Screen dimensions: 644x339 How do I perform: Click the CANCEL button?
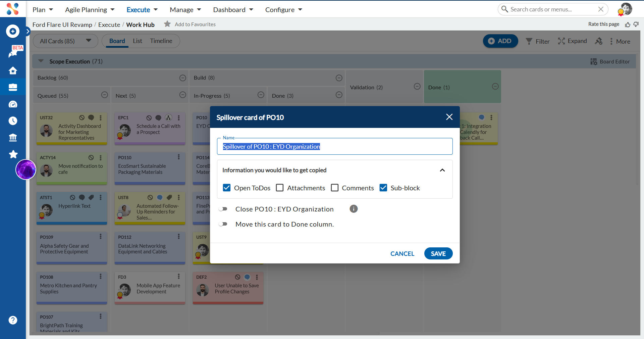[402, 253]
